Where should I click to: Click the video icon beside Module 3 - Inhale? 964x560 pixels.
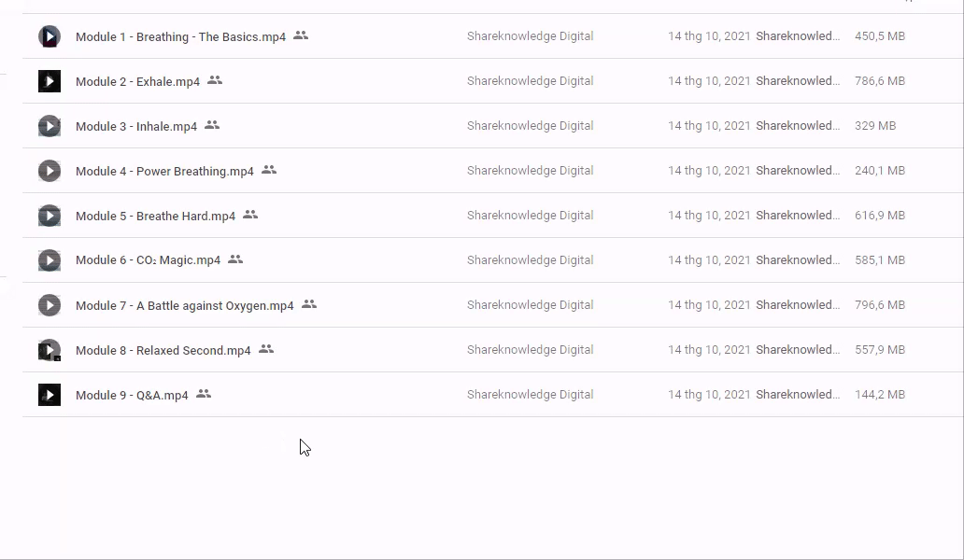point(50,126)
